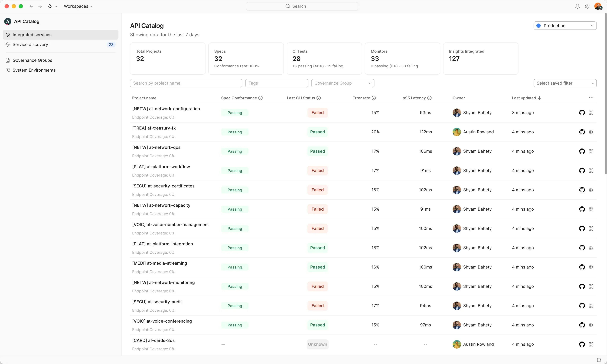
Task: Open grid icon for at-platform-workflow
Action: pyautogui.click(x=591, y=170)
